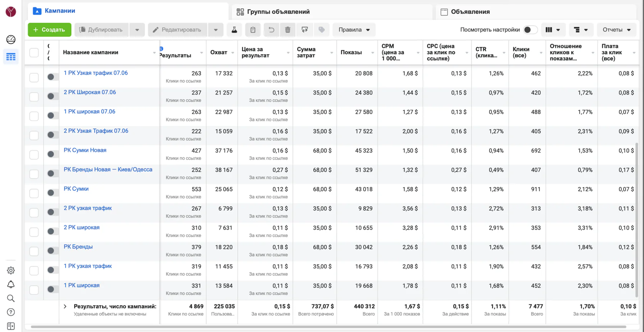Open campaign link 1 РК узкая трафик

click(88, 266)
